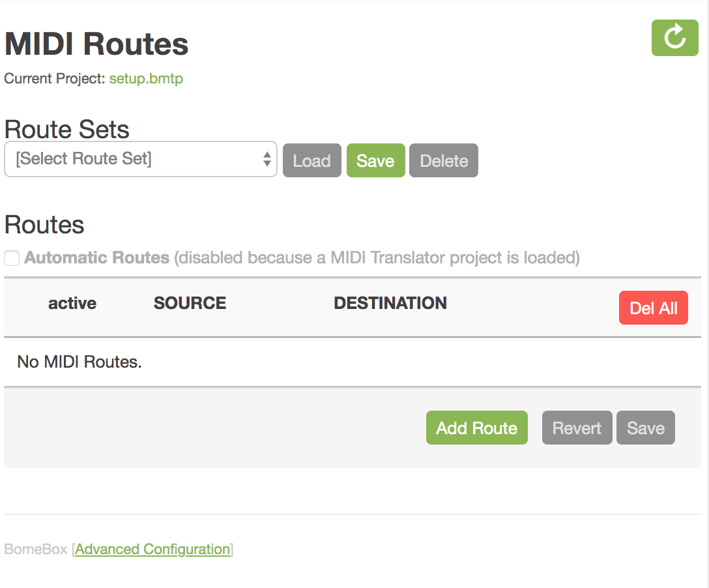This screenshot has width=709, height=588.
Task: Click the No MIDI Routes message row
Action: pos(353,362)
